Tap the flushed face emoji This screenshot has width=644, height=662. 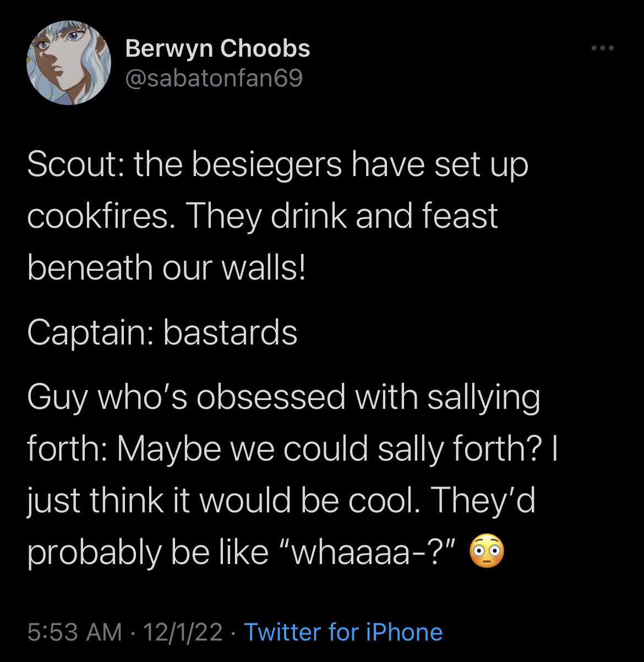pyautogui.click(x=486, y=551)
